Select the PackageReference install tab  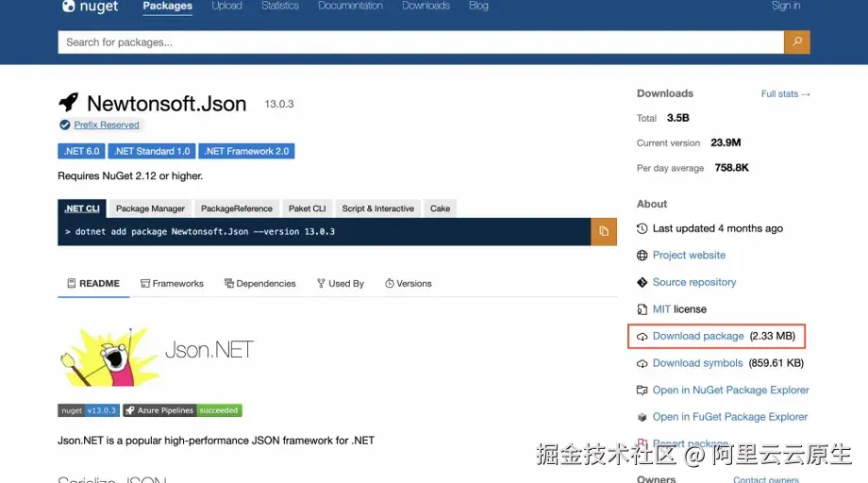[237, 208]
